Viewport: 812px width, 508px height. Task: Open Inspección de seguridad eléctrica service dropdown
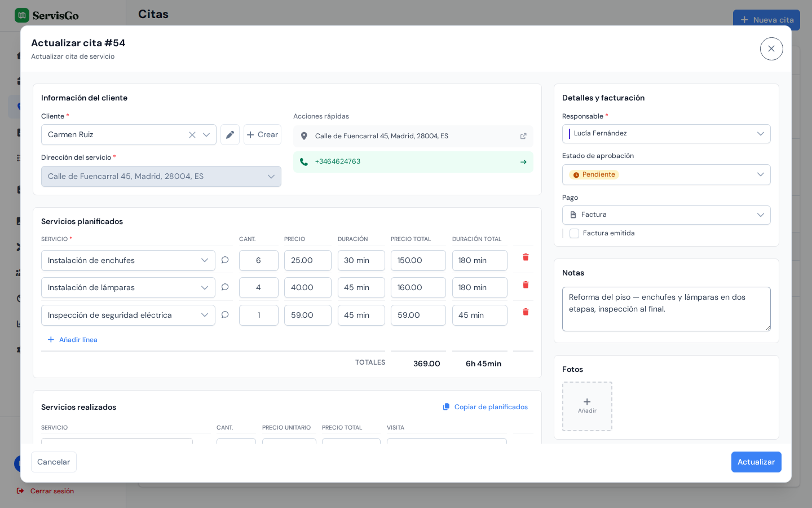click(x=128, y=316)
